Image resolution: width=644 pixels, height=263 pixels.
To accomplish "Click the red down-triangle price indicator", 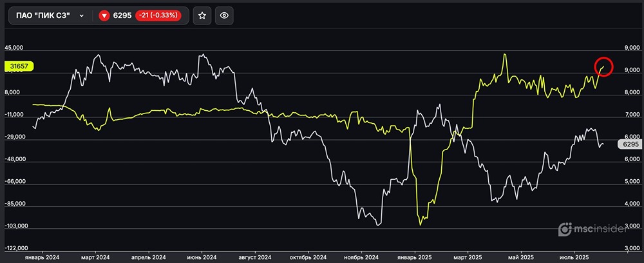I will (x=104, y=15).
